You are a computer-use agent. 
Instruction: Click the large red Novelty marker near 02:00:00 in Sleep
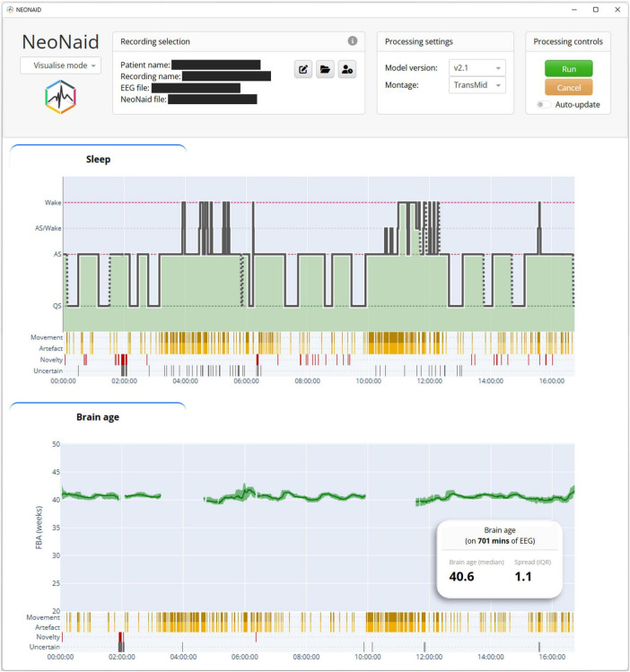(124, 359)
